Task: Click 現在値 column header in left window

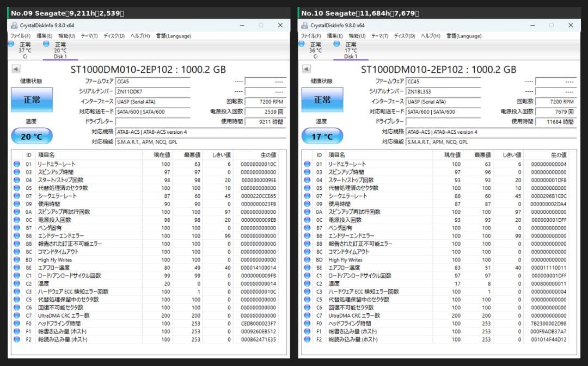Action: pos(157,154)
